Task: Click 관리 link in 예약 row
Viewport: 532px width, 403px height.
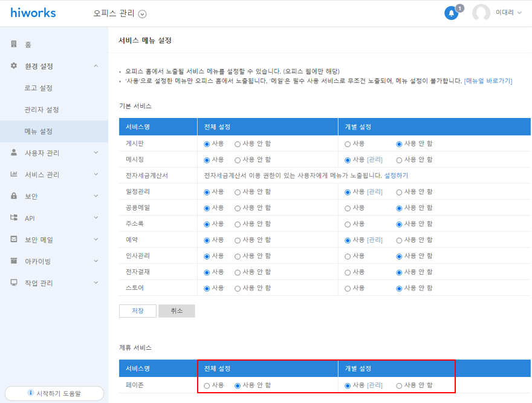Action: (375, 240)
